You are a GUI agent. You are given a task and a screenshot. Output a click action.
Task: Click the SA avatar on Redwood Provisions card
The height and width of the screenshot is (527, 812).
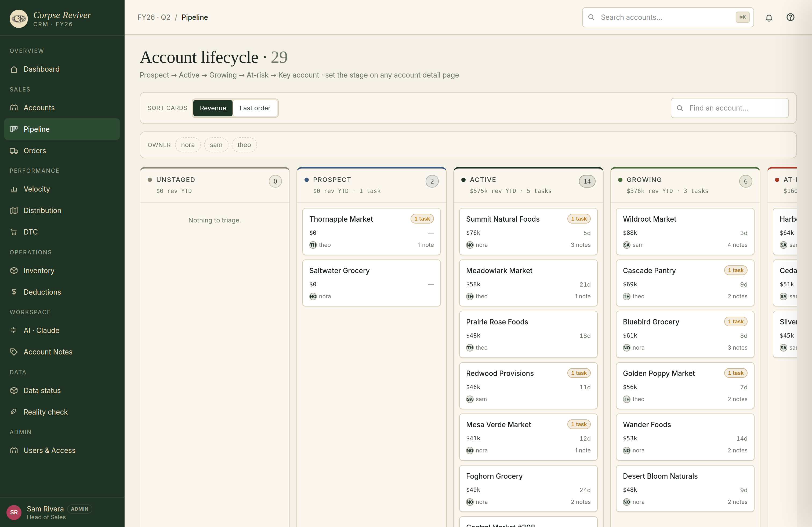pyautogui.click(x=470, y=399)
